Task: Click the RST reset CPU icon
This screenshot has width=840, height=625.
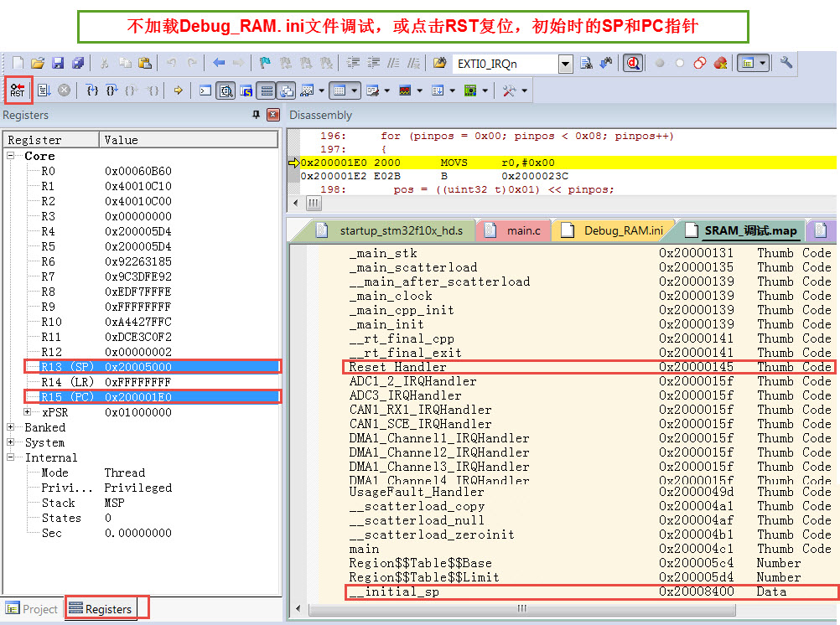Action: coord(18,90)
